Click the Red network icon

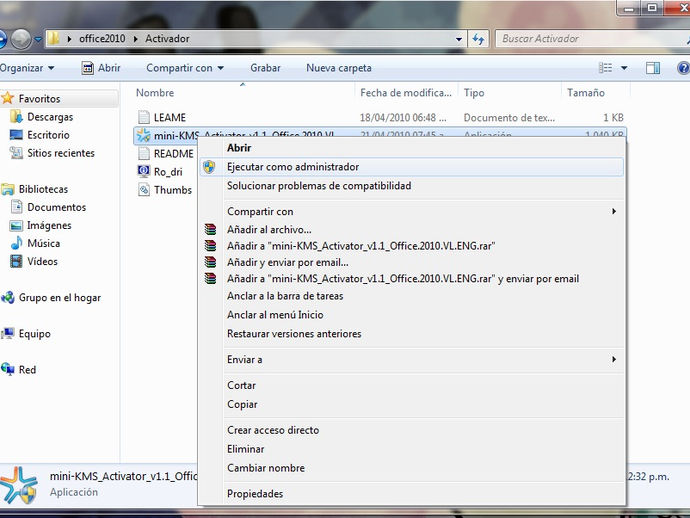coord(7,369)
